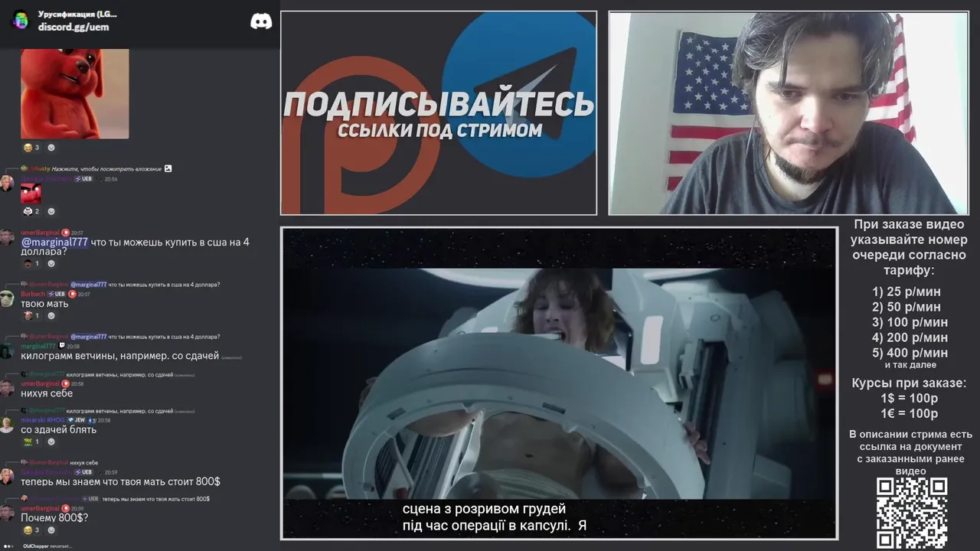This screenshot has width=980, height=551.
Task: Click the Discord logo in the header
Action: (x=261, y=21)
